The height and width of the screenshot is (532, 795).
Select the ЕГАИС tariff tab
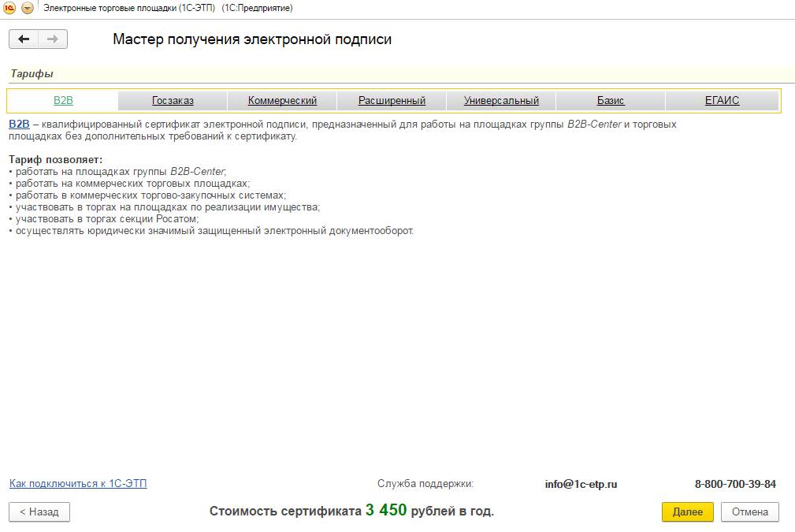[x=722, y=100]
